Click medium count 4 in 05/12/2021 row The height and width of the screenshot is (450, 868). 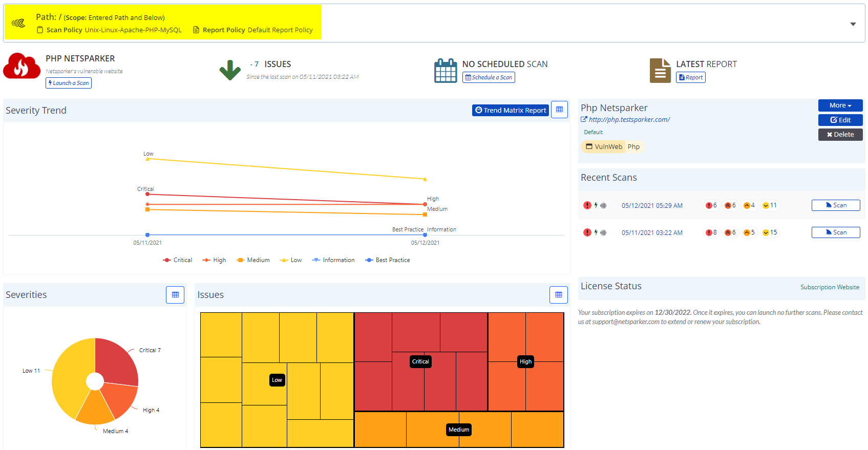click(749, 205)
